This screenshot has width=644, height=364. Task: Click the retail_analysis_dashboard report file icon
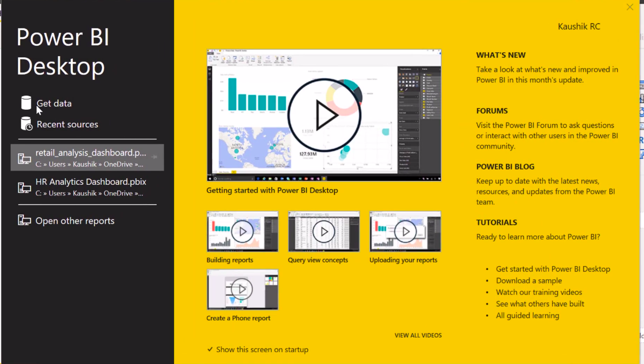click(24, 158)
